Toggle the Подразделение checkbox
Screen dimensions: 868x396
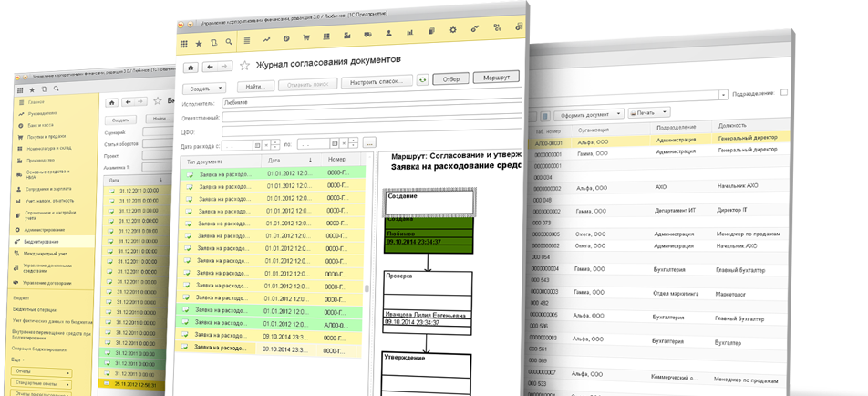tap(784, 92)
